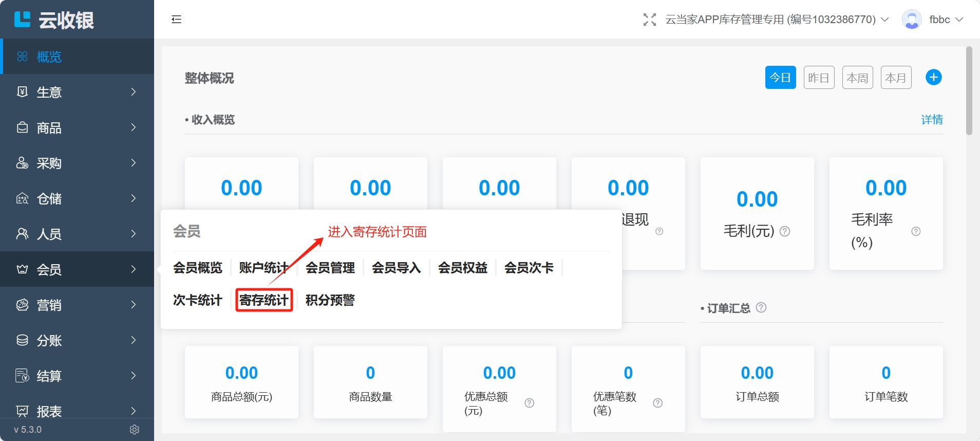
Task: Expand the 商品 sidebar menu
Action: (77, 127)
